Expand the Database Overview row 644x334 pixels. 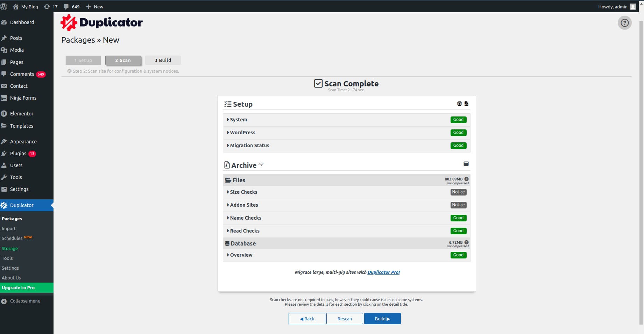[x=241, y=255]
